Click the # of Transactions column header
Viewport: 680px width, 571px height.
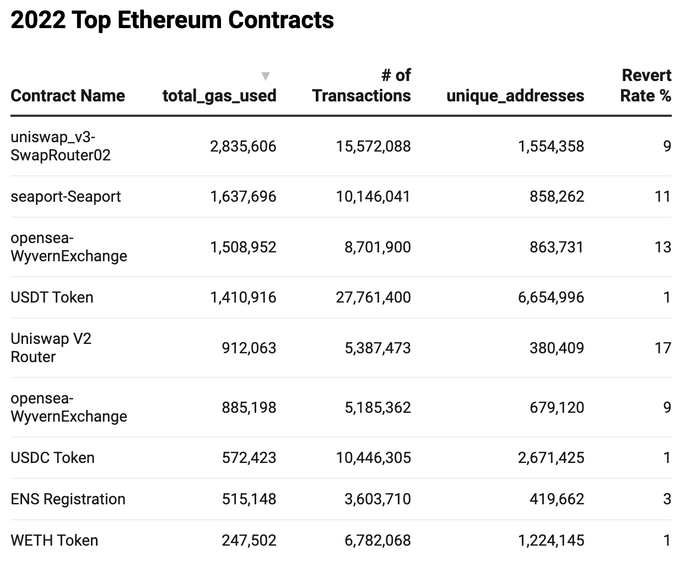(361, 86)
